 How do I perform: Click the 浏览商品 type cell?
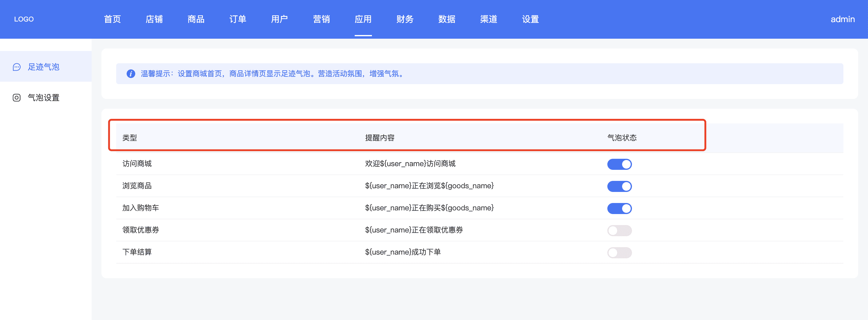point(137,186)
